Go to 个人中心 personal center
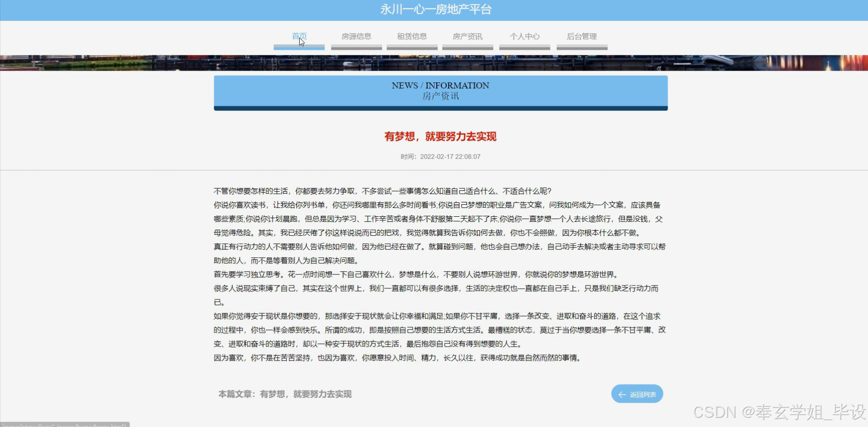 (x=524, y=36)
